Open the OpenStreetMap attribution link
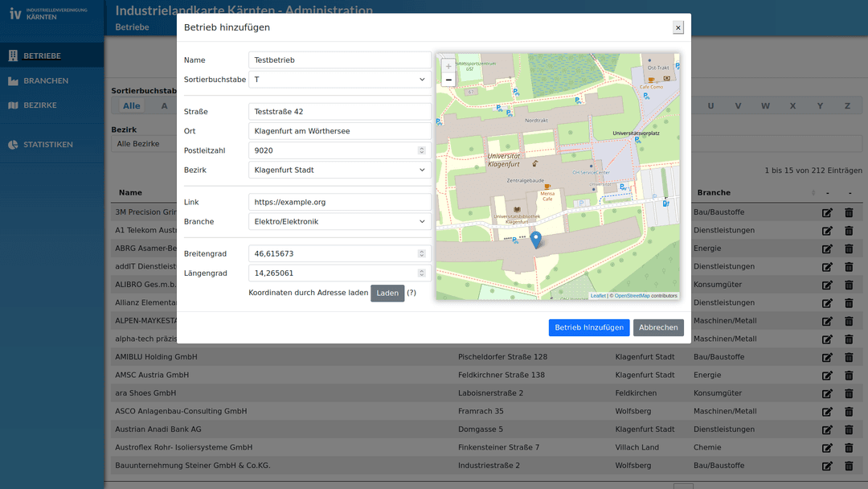The width and height of the screenshot is (868, 489). click(632, 296)
